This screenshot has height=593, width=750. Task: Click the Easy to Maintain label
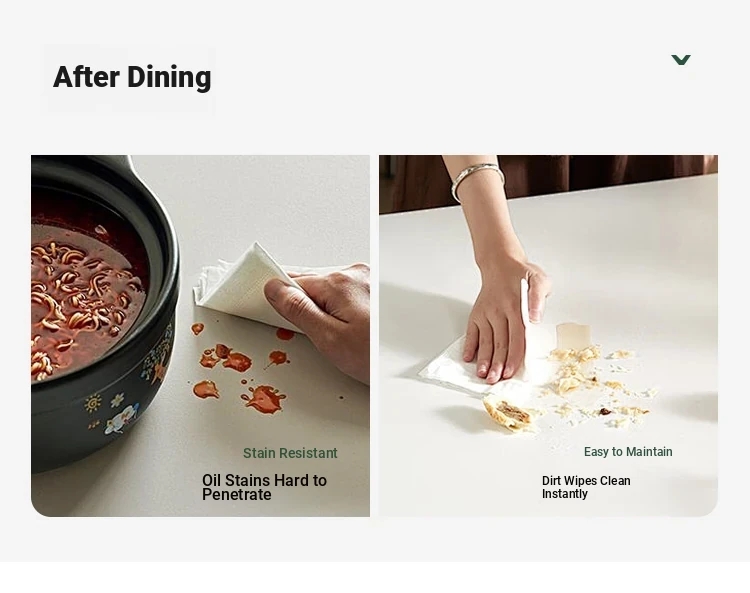(x=628, y=451)
